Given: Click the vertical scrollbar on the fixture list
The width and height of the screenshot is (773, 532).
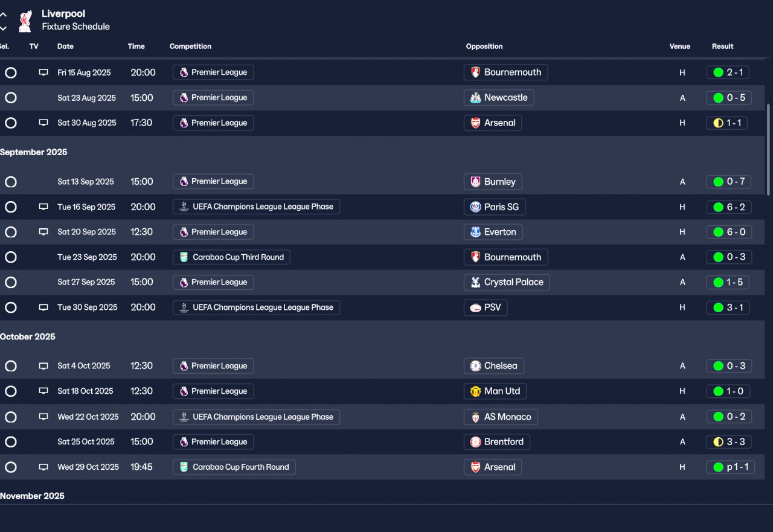Looking at the screenshot, I should 768,149.
